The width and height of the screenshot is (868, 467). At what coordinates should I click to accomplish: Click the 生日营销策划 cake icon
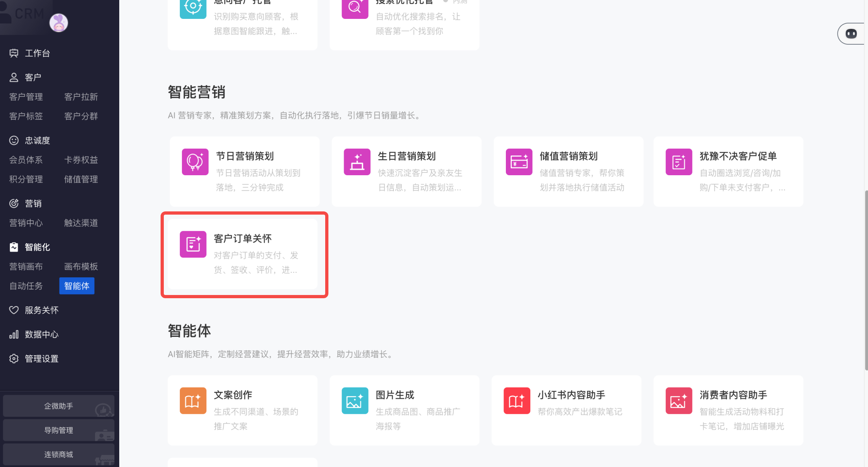(357, 162)
